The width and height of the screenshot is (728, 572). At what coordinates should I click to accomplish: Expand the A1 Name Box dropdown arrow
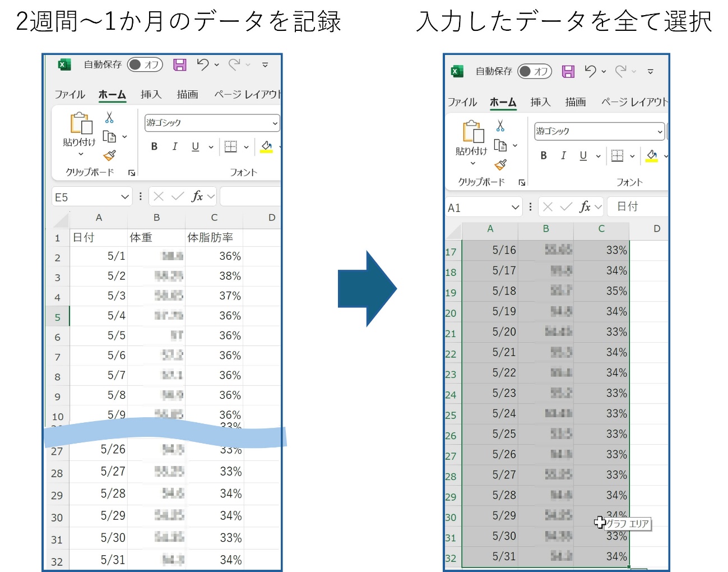coord(516,207)
